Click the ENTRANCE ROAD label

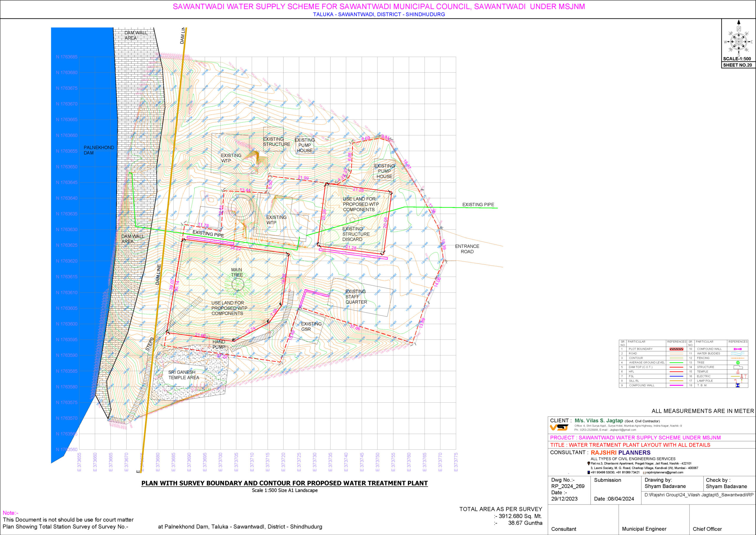tap(467, 249)
